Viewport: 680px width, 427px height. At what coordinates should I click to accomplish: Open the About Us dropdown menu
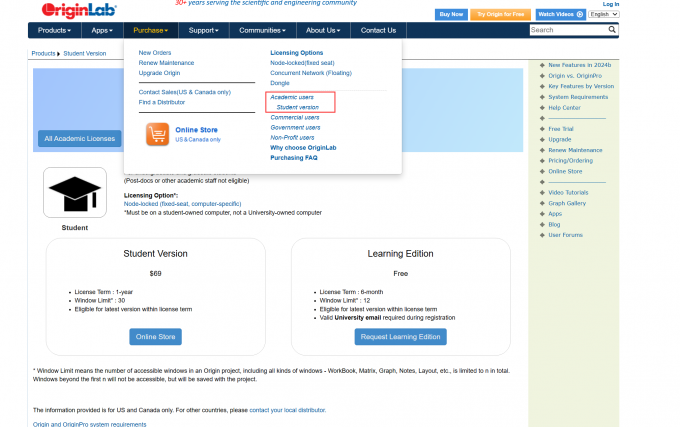(323, 30)
